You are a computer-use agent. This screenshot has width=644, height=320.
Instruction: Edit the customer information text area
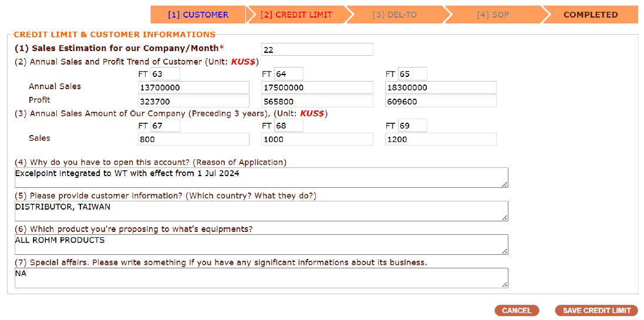coord(261,211)
